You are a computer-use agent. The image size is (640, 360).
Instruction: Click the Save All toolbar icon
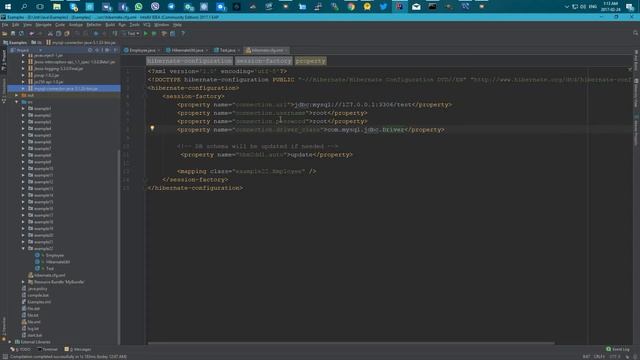[x=13, y=33]
